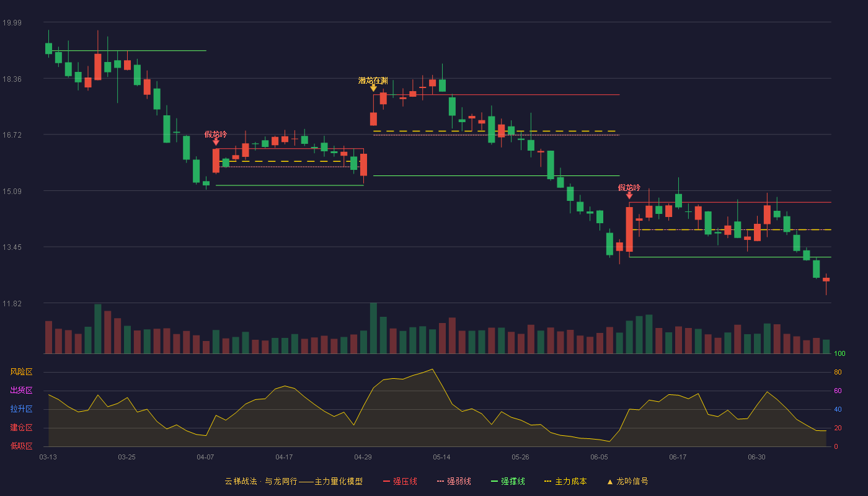Toggle the 主力成本 yellow dashed legend entry

pos(565,481)
